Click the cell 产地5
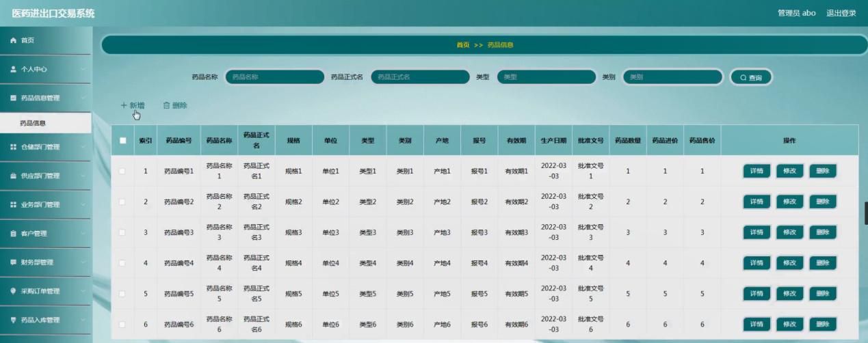 (442, 294)
